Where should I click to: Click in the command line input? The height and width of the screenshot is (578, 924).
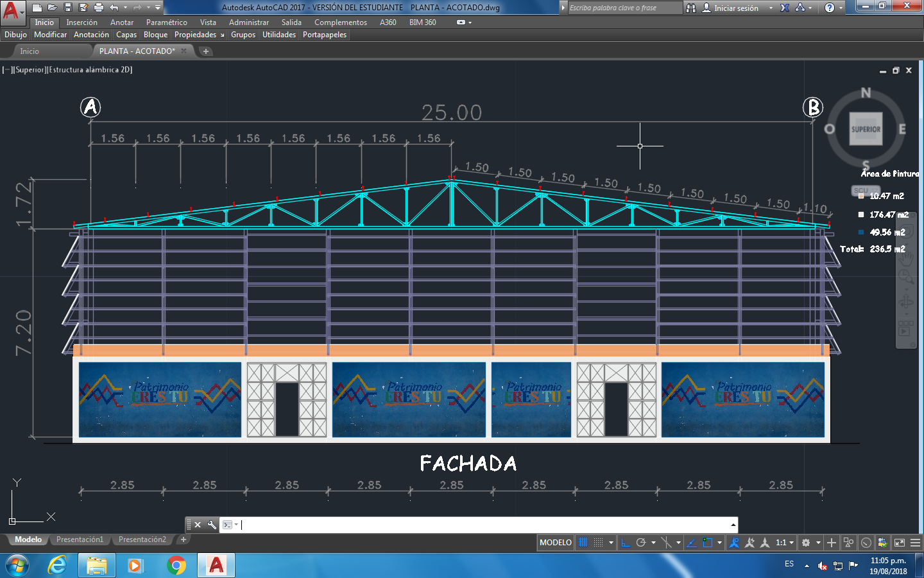485,525
